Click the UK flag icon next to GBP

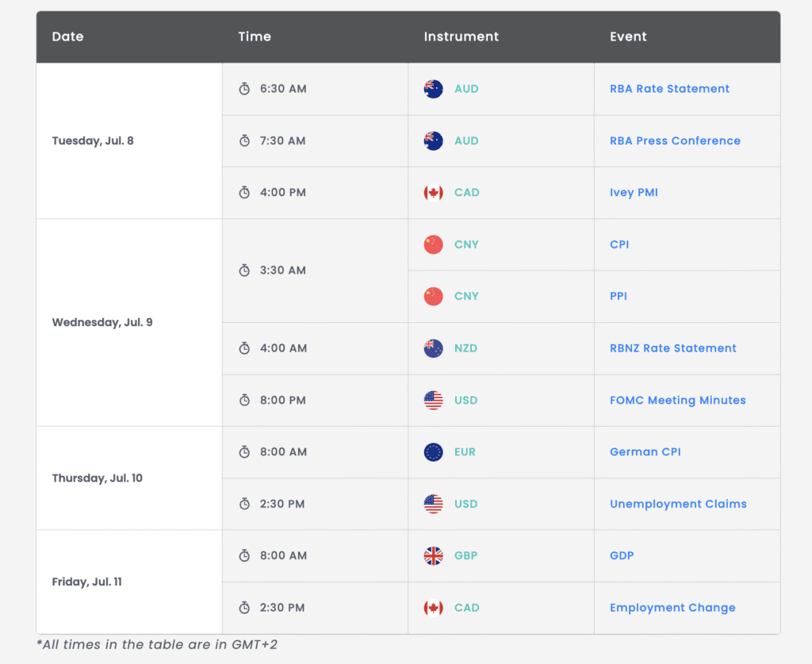tap(433, 556)
